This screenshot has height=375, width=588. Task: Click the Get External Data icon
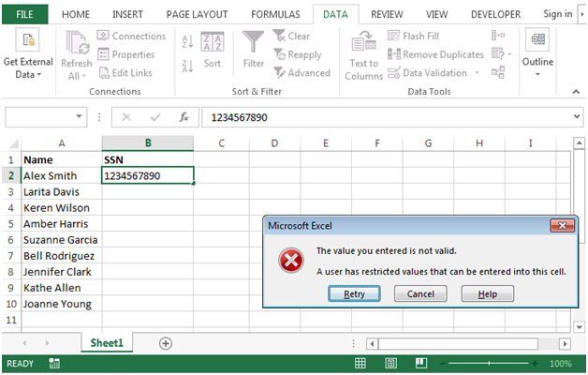(x=28, y=39)
